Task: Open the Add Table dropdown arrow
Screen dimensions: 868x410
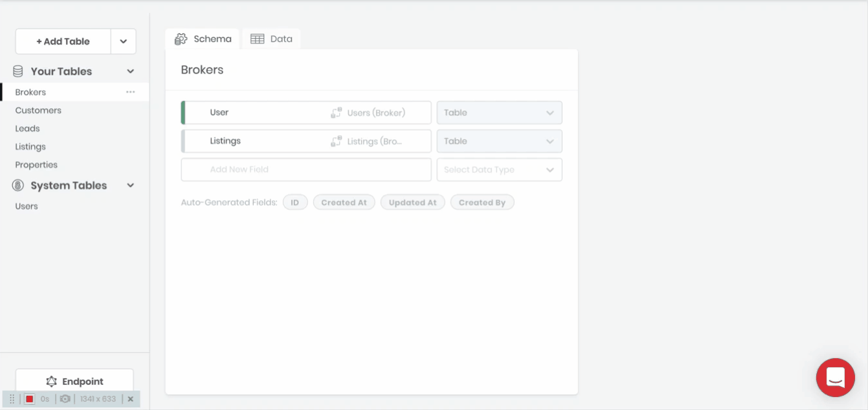Action: 123,41
